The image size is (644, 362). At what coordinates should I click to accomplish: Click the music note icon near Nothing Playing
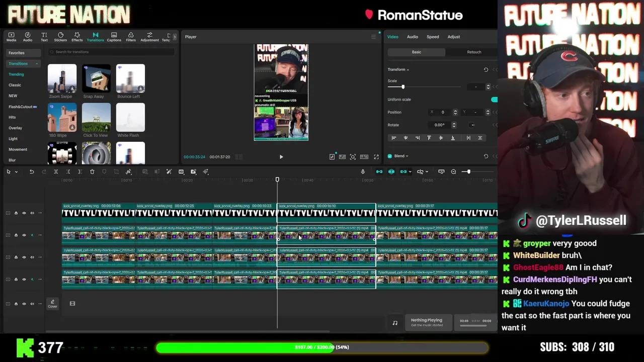tap(395, 323)
